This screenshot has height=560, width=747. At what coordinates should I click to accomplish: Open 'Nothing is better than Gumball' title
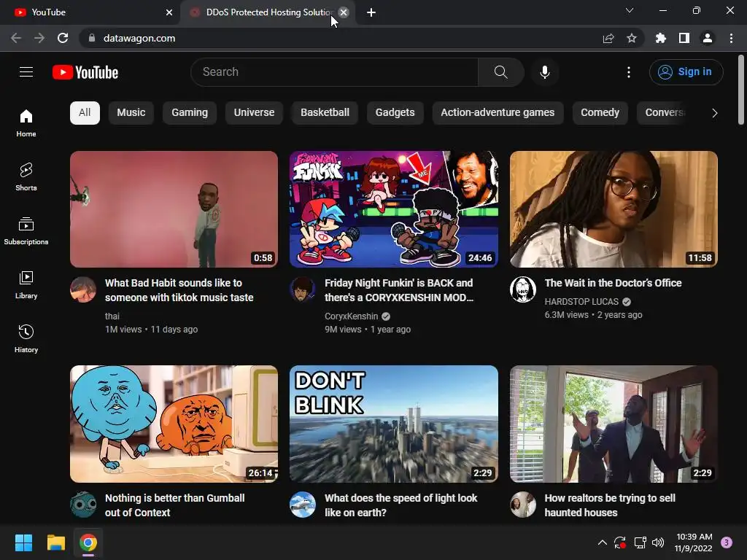coord(175,505)
